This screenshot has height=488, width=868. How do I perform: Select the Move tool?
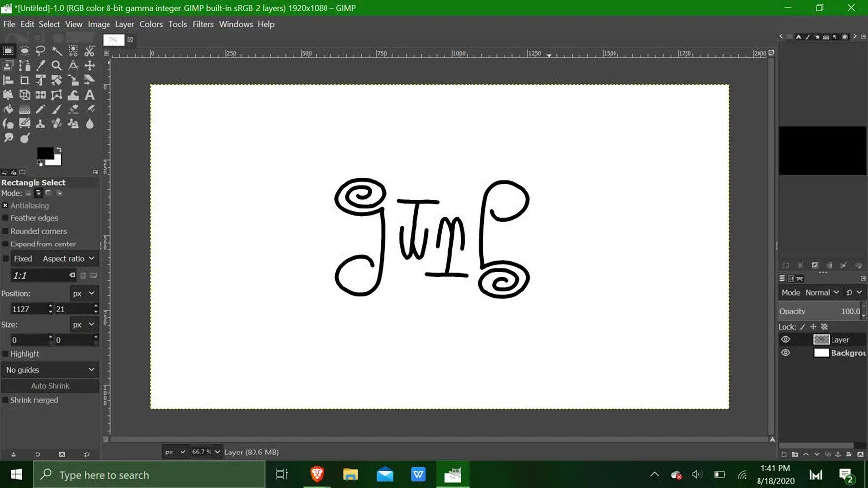(x=89, y=66)
